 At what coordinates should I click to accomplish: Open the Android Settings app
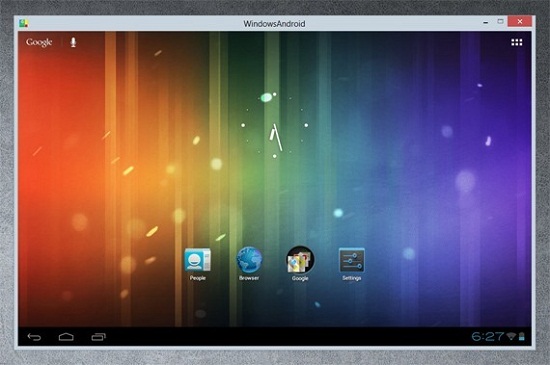[x=351, y=260]
